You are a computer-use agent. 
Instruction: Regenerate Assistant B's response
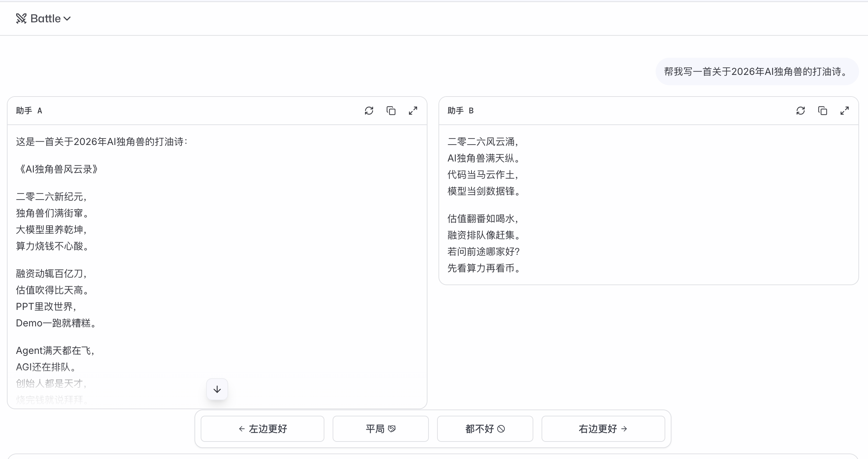coord(800,111)
